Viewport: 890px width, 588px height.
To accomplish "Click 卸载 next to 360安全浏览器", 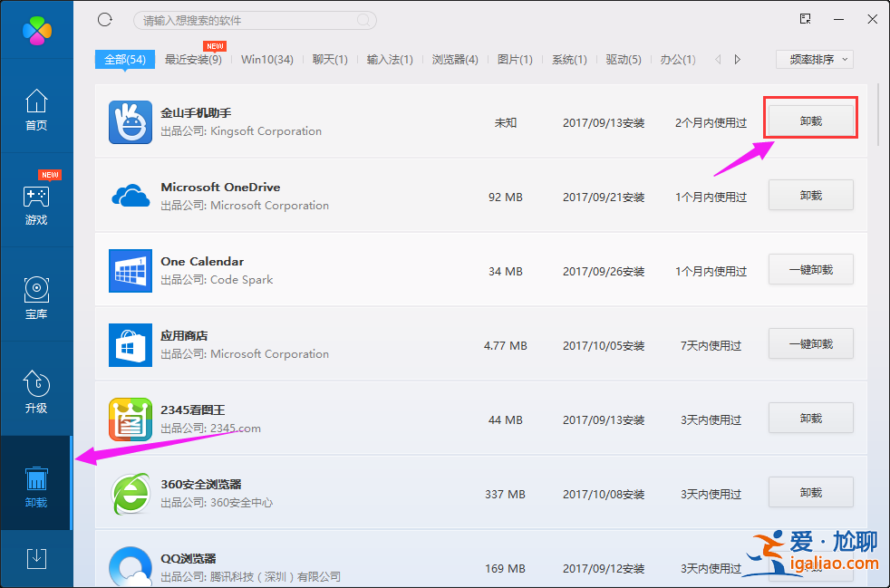I will tap(810, 492).
